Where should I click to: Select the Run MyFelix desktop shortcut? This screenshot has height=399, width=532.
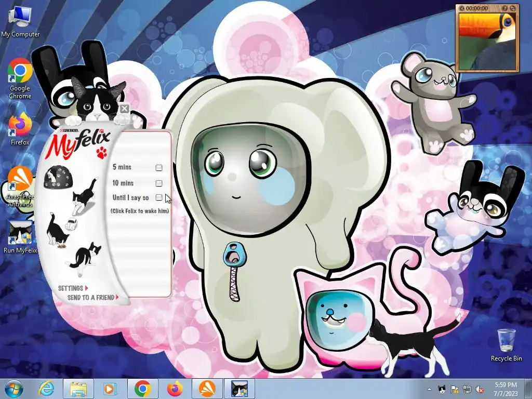(x=20, y=237)
